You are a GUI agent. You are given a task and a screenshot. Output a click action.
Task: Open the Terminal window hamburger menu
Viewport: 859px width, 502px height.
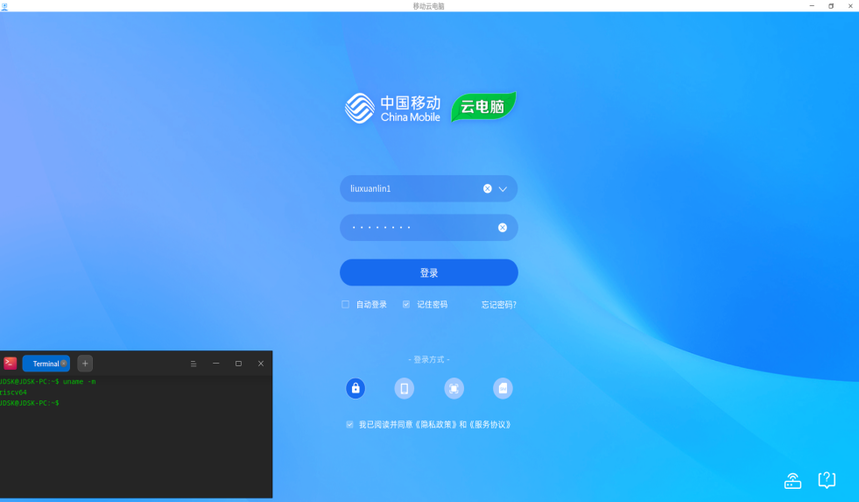click(193, 364)
